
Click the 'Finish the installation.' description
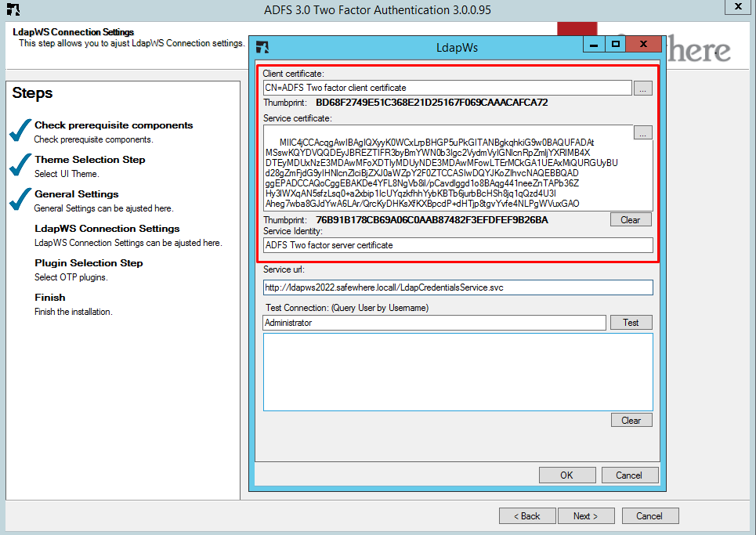coord(74,312)
